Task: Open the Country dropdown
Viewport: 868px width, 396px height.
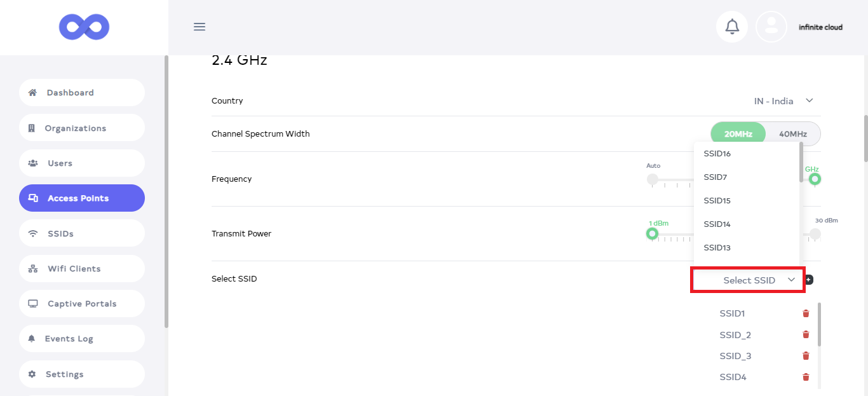Action: point(782,101)
